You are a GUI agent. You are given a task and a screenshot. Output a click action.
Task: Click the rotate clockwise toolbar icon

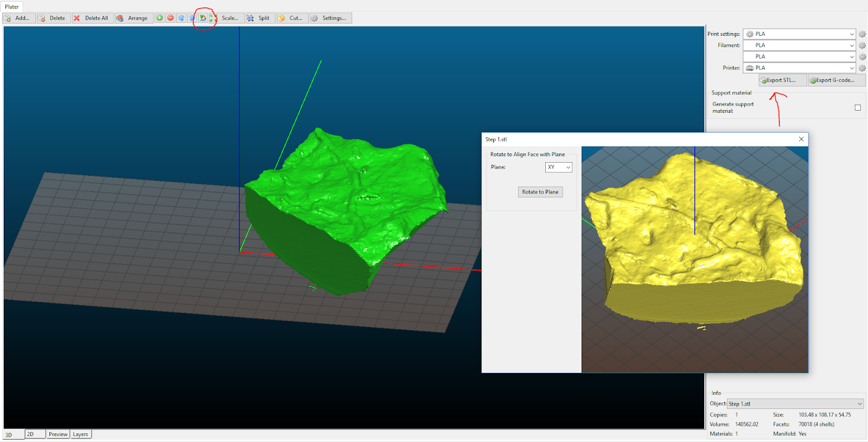pyautogui.click(x=192, y=18)
